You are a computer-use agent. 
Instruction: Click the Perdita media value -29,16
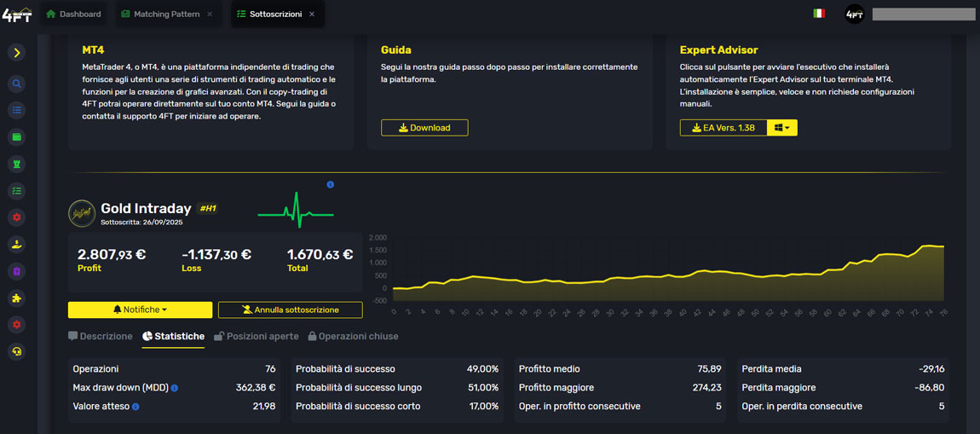pos(931,369)
